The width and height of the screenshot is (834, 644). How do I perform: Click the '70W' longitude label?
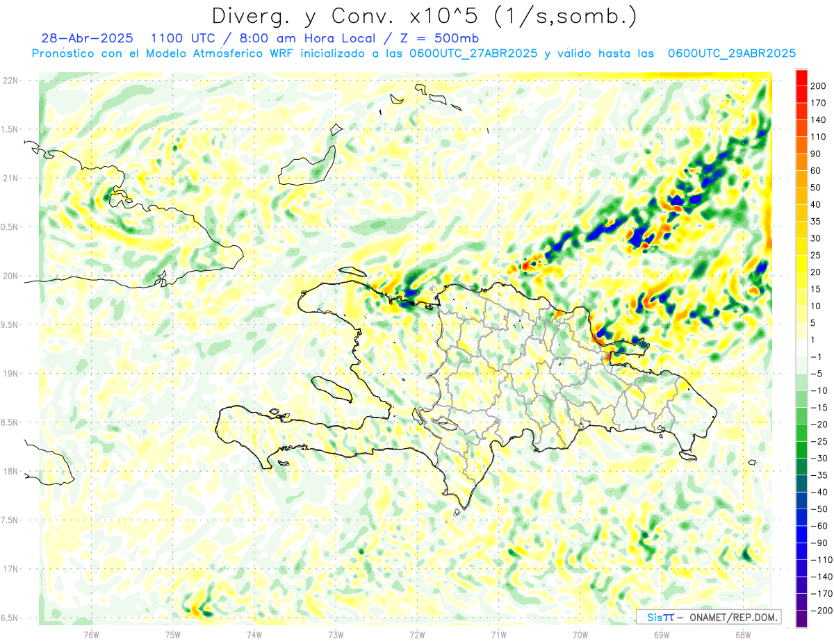pos(580,635)
